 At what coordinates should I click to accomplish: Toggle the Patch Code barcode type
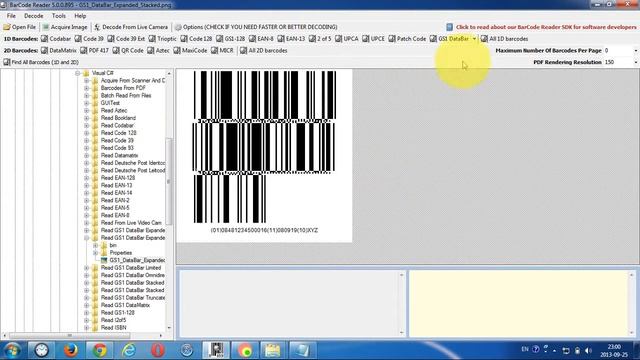click(x=407, y=39)
